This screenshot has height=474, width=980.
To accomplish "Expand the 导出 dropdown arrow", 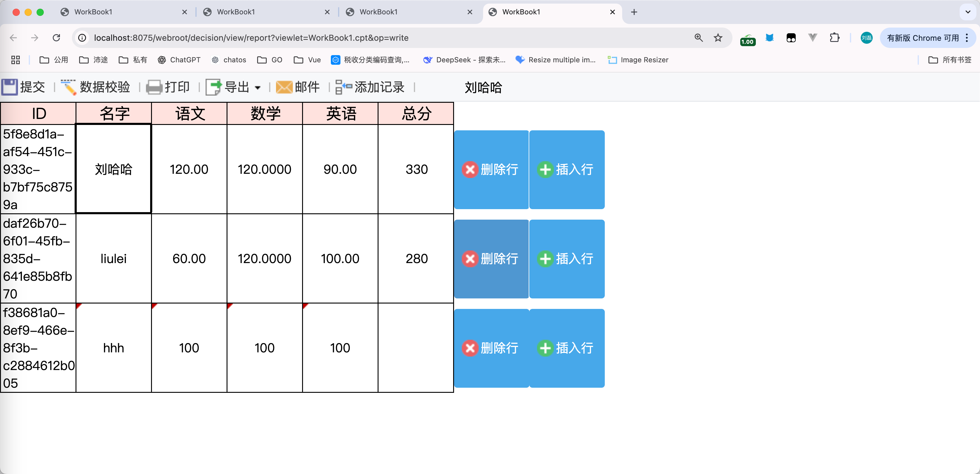I will pos(257,88).
